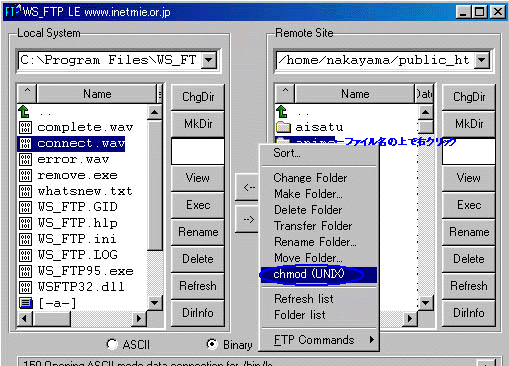Screen dimensions: 509x366
Task: Click the icon next to WS_FTP95.exe
Action: pos(25,271)
